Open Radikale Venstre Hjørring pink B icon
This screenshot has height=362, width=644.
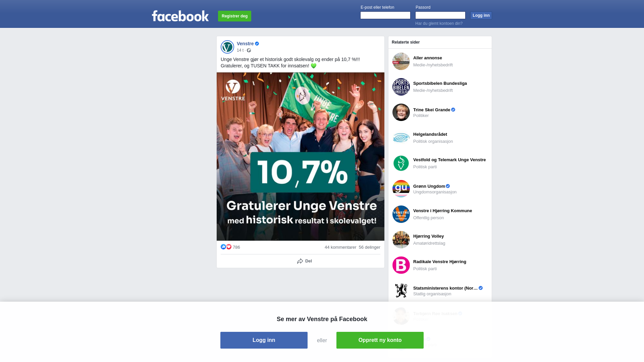click(401, 265)
